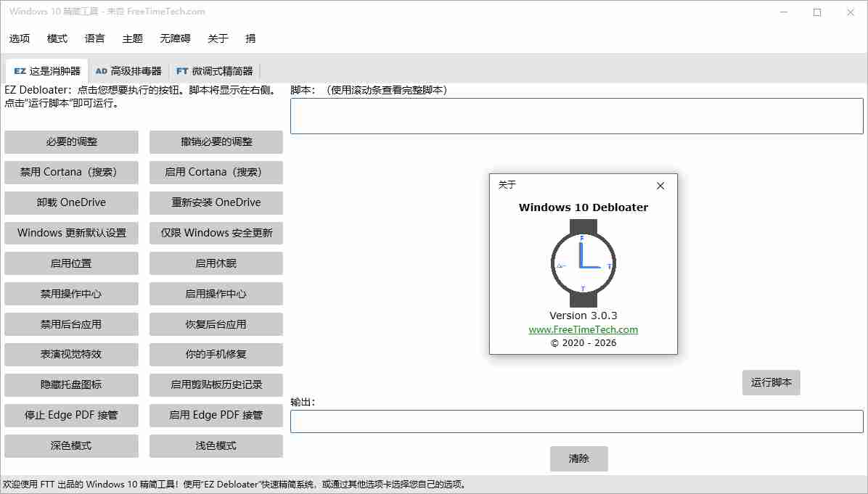Click the 深色模式 button
This screenshot has width=868, height=494.
click(71, 445)
